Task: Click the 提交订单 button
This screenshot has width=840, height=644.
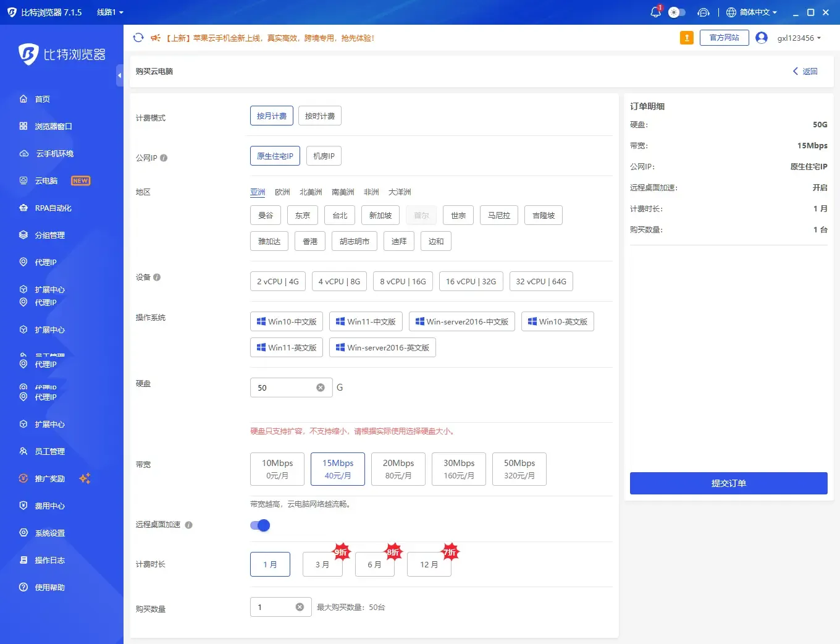Action: 729,483
